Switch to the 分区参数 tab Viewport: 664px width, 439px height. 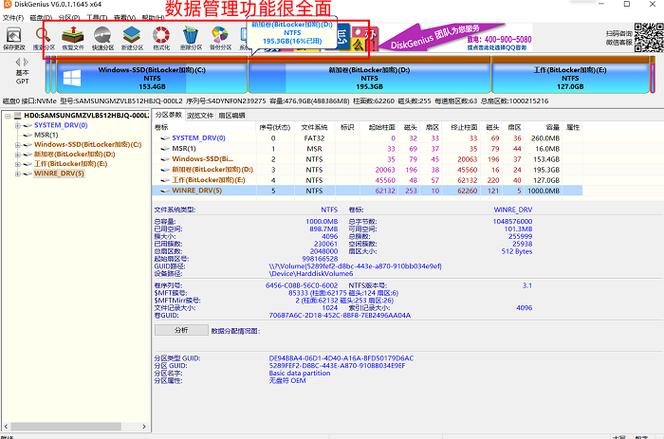coord(169,115)
